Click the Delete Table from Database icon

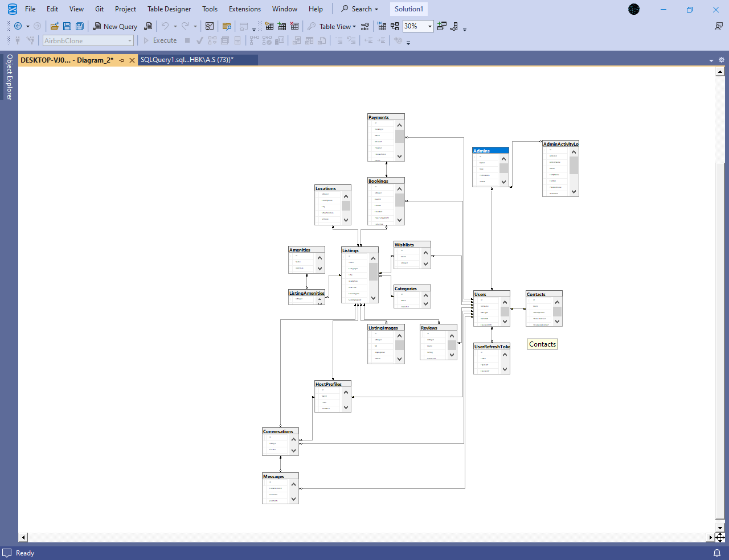coord(294,26)
